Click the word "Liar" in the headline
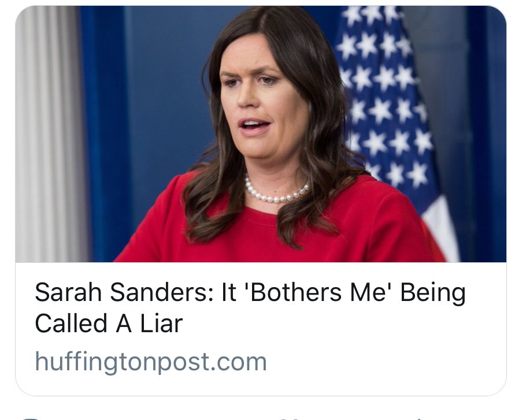 coord(161,324)
